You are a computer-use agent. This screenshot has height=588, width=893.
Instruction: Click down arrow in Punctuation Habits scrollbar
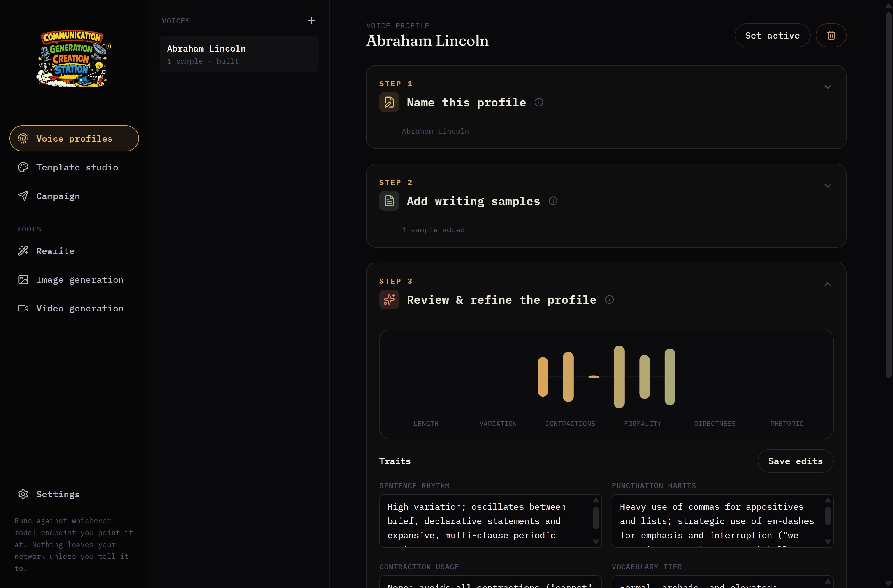coord(828,541)
